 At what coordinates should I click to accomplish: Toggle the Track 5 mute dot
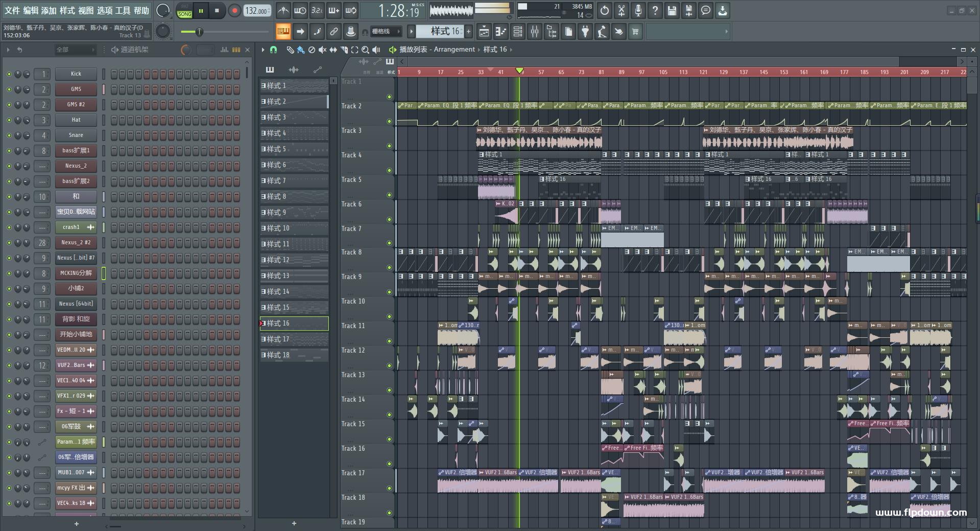tap(389, 195)
